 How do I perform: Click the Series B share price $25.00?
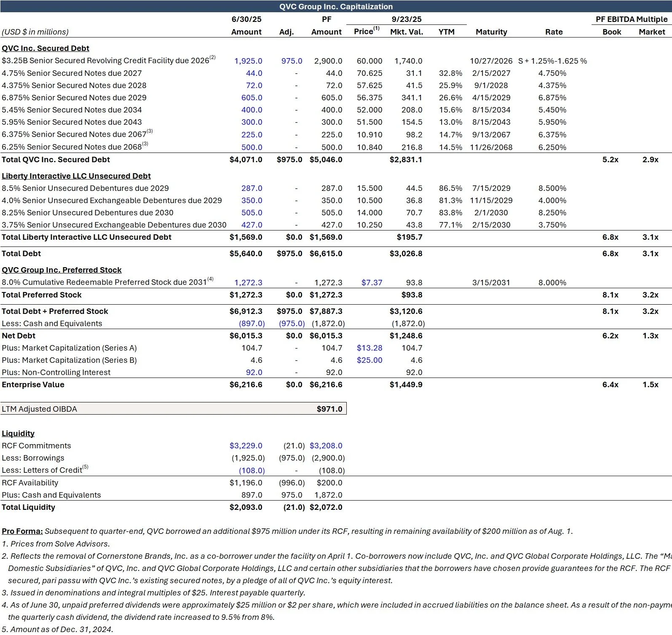(369, 360)
